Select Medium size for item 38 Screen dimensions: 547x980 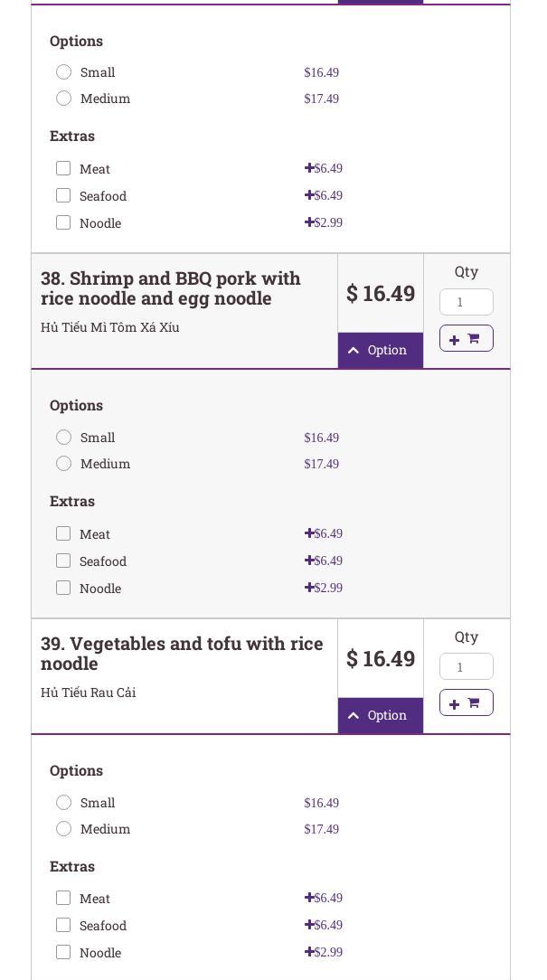pos(63,464)
